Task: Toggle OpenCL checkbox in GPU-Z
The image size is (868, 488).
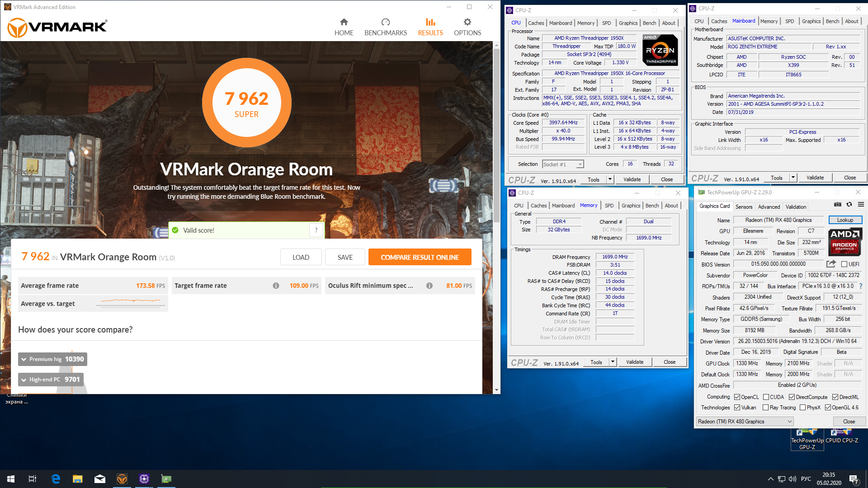Action: [737, 397]
